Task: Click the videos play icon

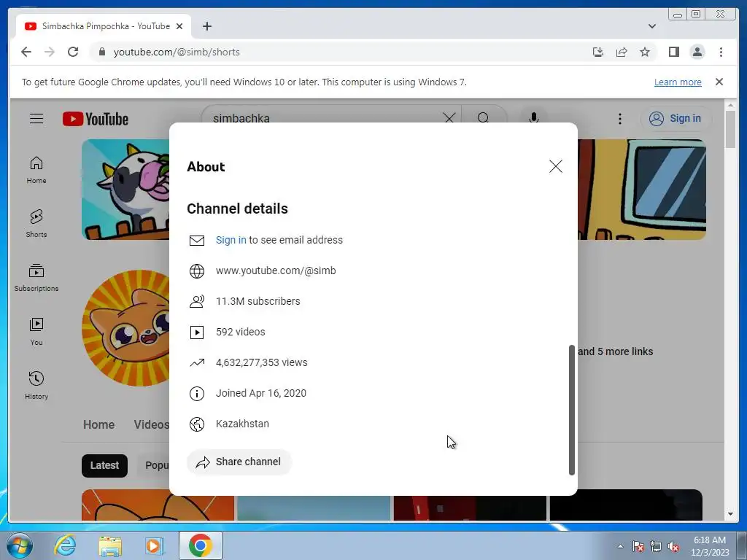Action: pos(197,332)
